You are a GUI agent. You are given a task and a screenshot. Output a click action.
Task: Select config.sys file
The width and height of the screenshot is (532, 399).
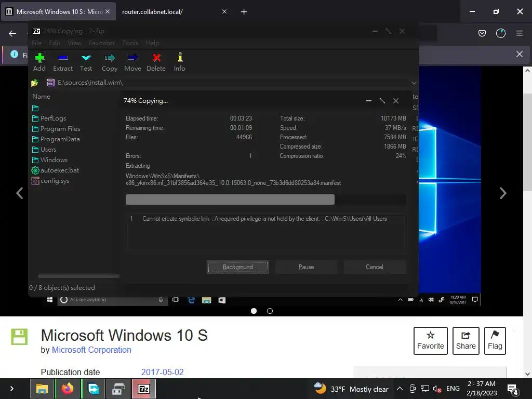(50, 180)
